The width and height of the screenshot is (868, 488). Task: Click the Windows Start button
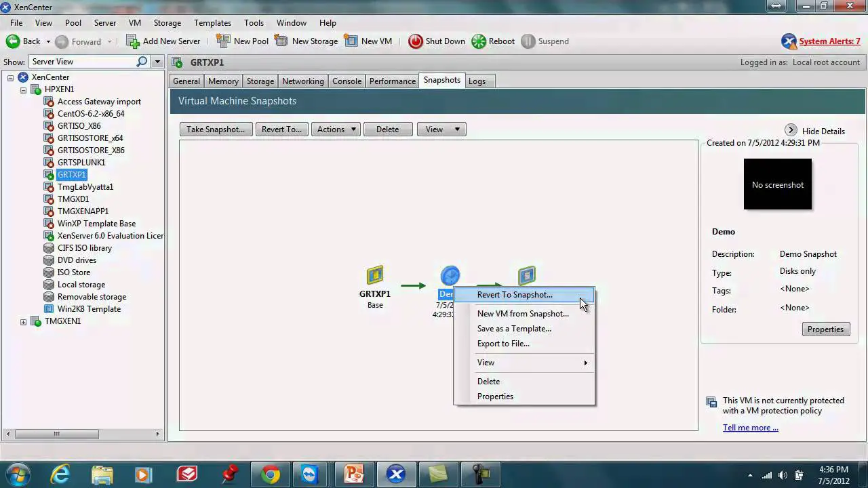(x=18, y=474)
